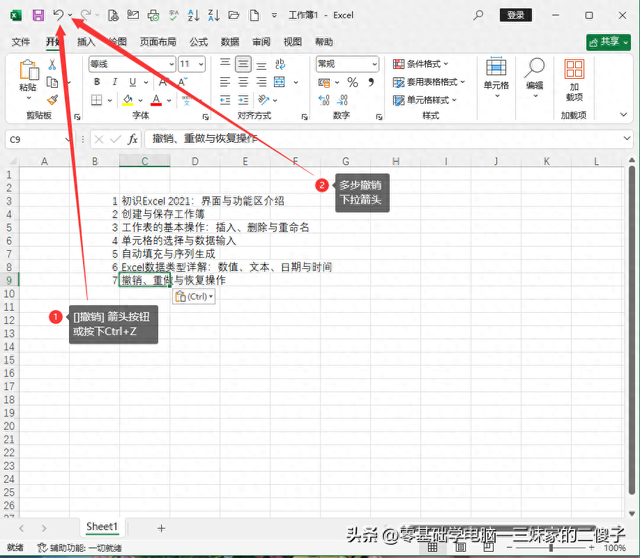
Task: Click the 单元格 cells button
Action: 496,78
